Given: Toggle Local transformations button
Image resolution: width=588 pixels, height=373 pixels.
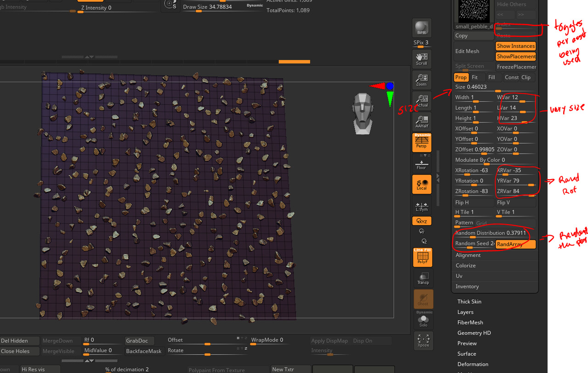Looking at the screenshot, I should tap(421, 184).
